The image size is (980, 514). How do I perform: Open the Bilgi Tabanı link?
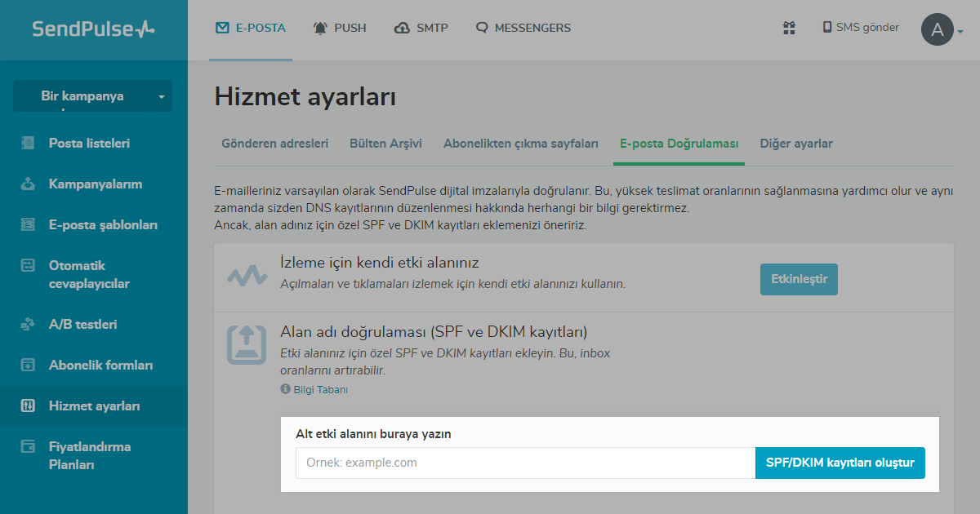tap(320, 390)
